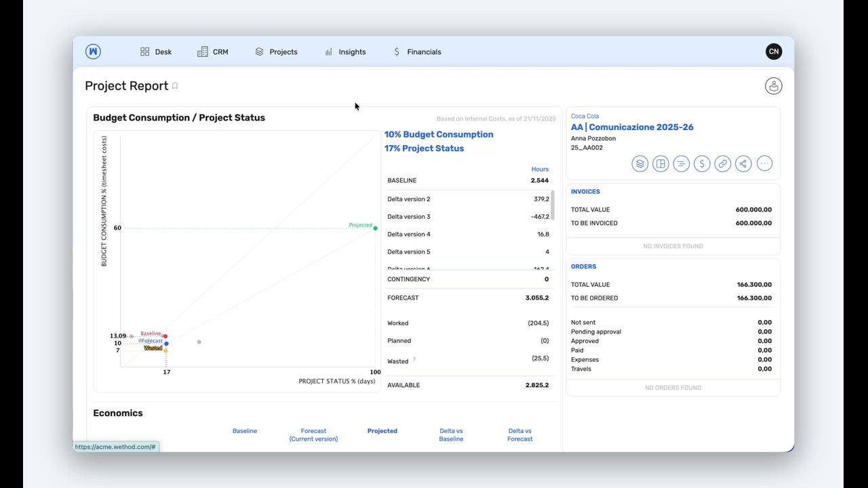Open the dollar sign budget icon
The height and width of the screenshot is (488, 868).
pos(702,163)
